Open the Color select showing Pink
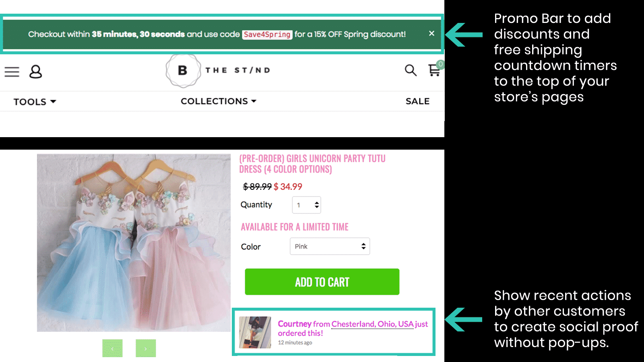644x362 pixels. point(330,246)
